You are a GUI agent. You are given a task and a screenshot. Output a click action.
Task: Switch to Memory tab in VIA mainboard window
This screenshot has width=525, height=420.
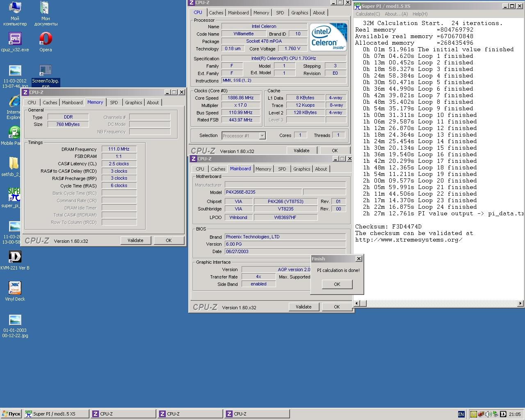(x=263, y=169)
